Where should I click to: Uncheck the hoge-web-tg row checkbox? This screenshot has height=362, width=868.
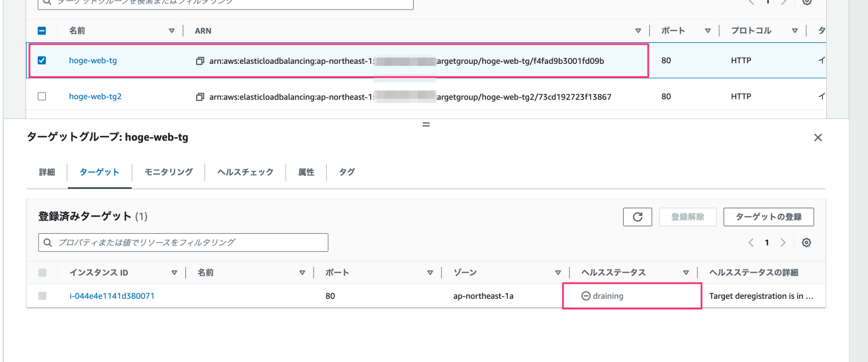click(41, 60)
